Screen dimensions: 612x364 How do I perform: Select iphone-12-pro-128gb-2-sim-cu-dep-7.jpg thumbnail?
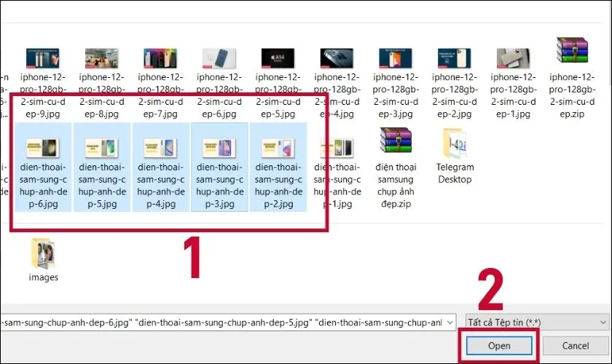point(160,58)
